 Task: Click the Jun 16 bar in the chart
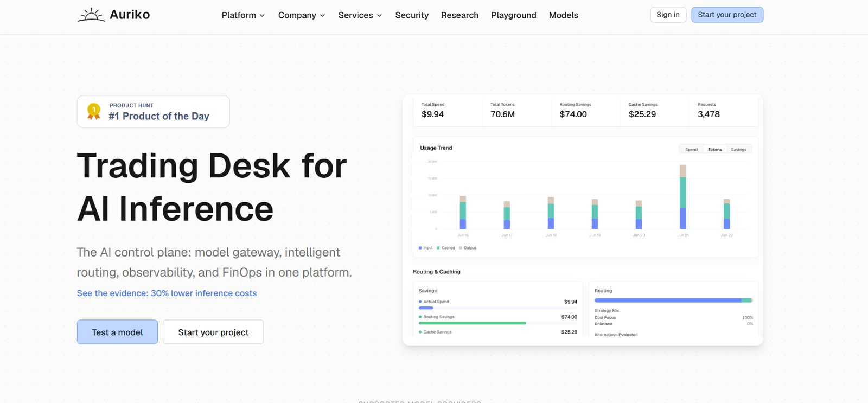[463, 213]
